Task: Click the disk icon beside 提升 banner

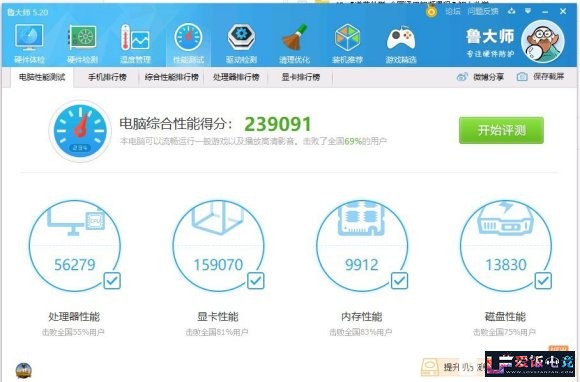Action: pyautogui.click(x=431, y=367)
